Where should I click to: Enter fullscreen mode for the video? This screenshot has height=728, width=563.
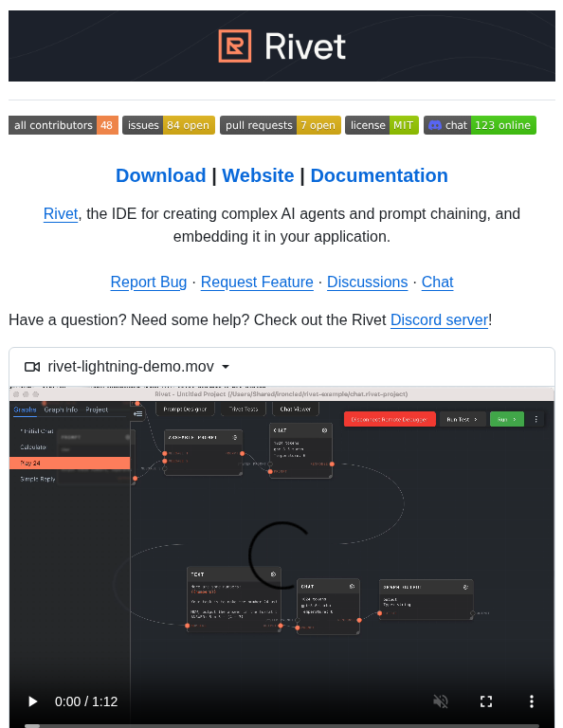(x=486, y=701)
